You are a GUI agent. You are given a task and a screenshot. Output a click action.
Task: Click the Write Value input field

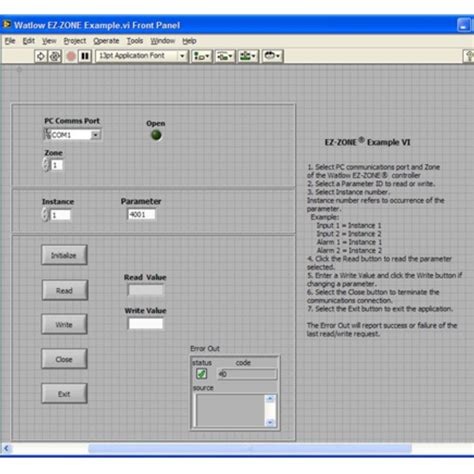(x=146, y=324)
